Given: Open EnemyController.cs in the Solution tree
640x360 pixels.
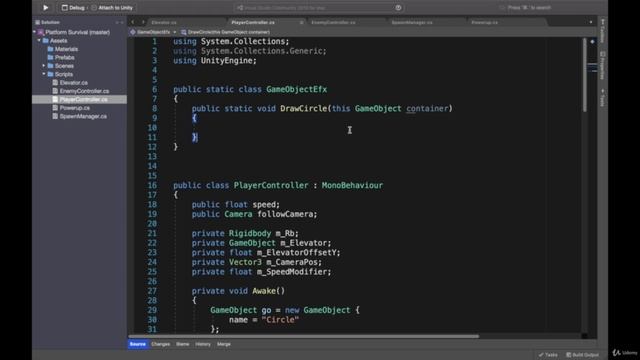Looking at the screenshot, I should point(84,91).
